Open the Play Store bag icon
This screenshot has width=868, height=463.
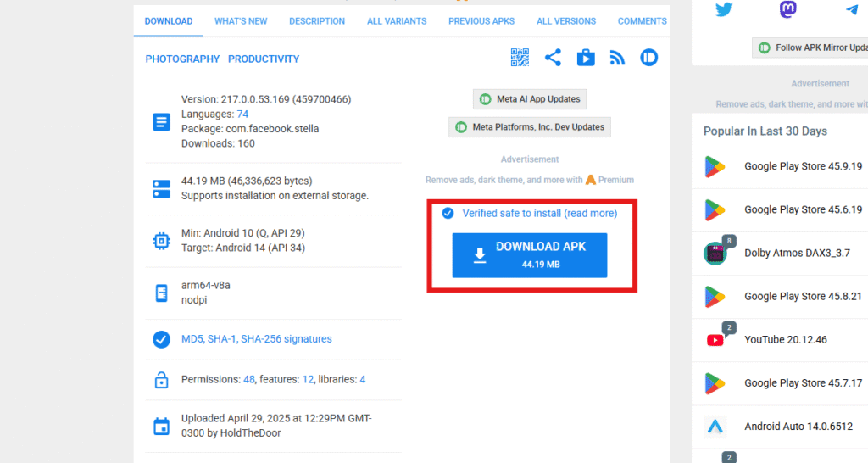585,58
